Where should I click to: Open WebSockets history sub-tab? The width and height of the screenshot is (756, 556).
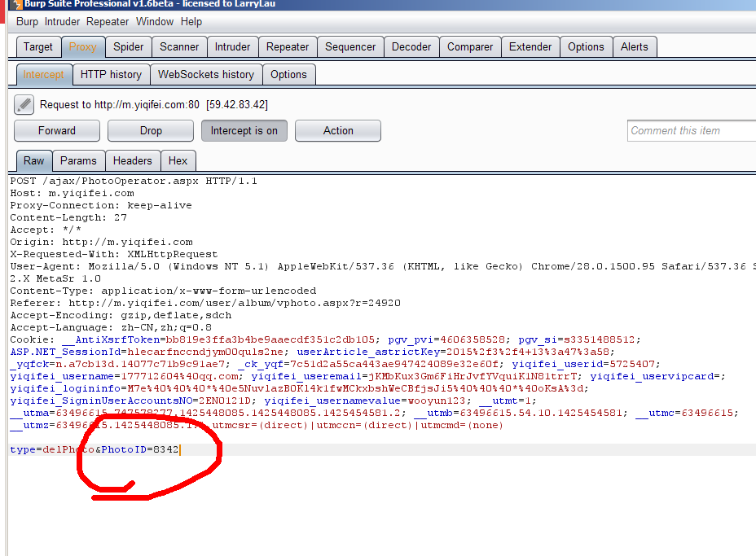click(206, 75)
